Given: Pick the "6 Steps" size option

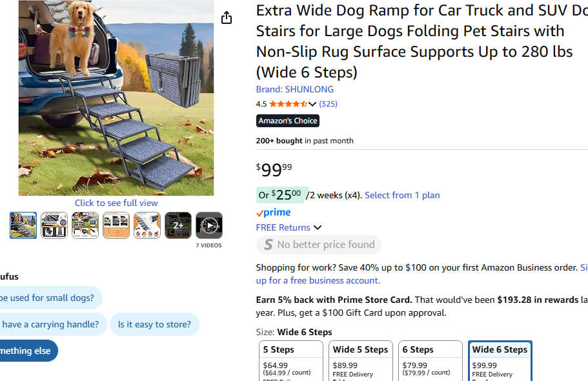Looking at the screenshot, I should 431,360.
